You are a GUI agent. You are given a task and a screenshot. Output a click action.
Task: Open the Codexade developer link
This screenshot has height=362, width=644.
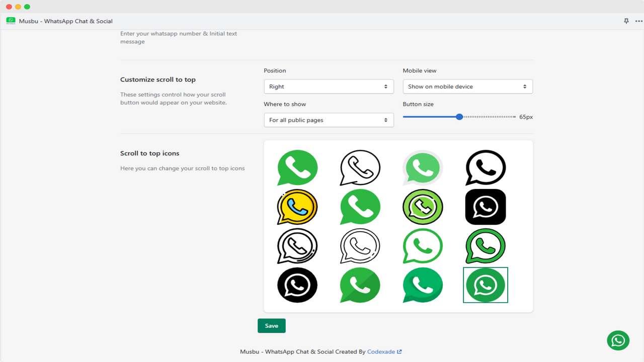click(381, 351)
